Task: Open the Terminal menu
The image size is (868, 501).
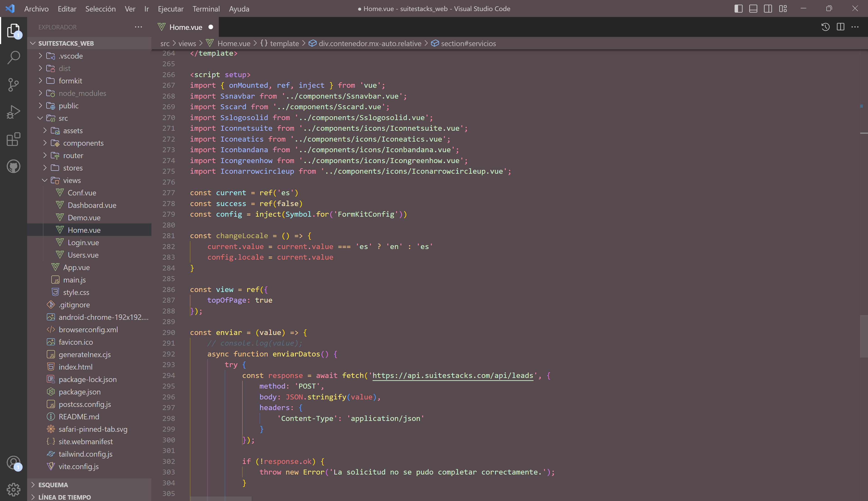Action: [x=206, y=9]
